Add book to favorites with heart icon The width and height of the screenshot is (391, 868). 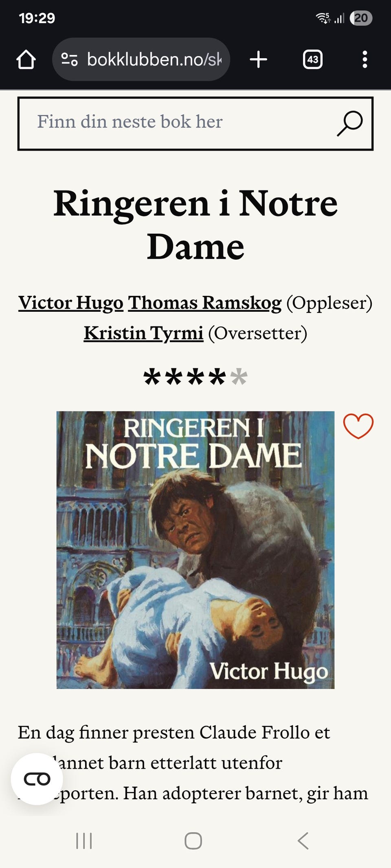click(x=358, y=426)
